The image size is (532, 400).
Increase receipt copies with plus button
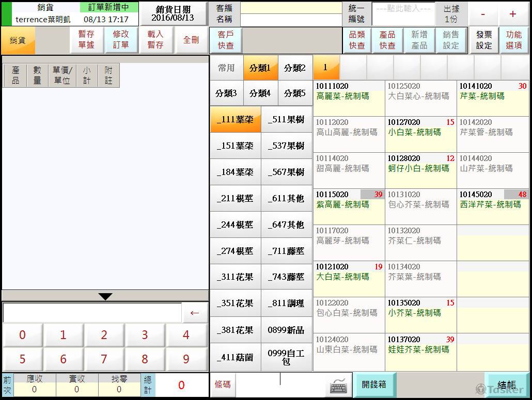[x=512, y=14]
